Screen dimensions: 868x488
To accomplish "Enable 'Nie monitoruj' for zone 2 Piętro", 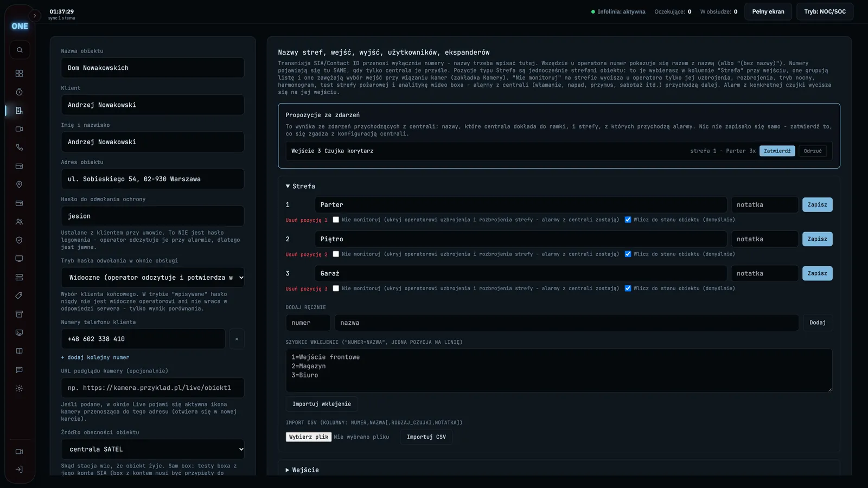I will 336,254.
